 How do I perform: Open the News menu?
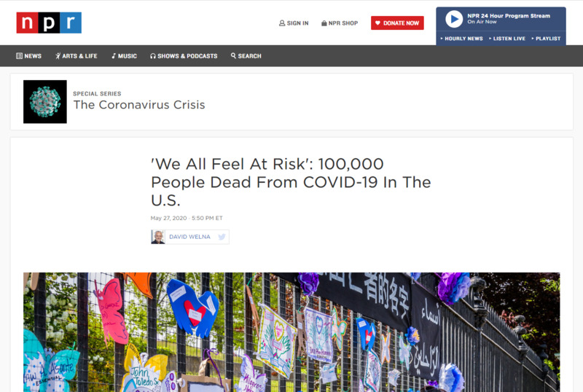coord(28,56)
